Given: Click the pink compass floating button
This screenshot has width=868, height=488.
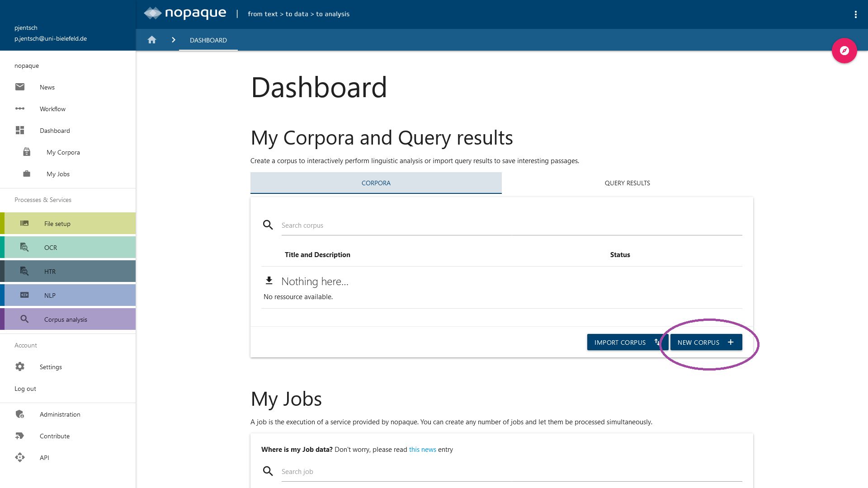Looking at the screenshot, I should tap(844, 51).
